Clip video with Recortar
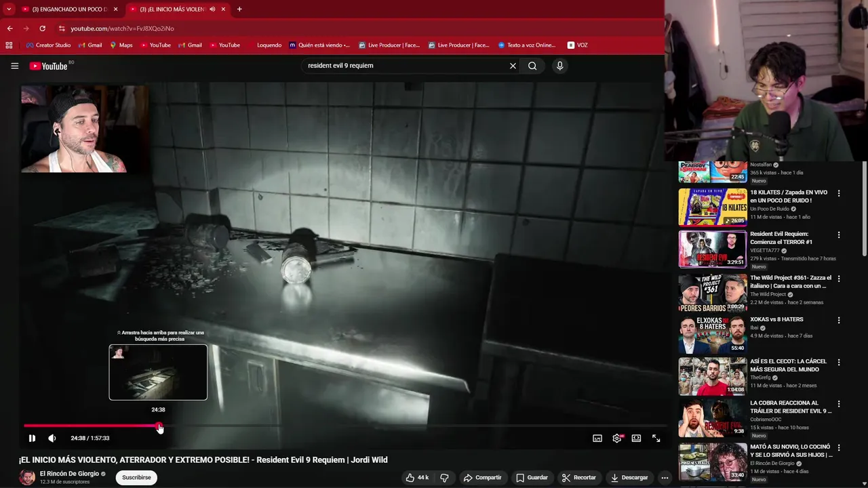 click(578, 477)
